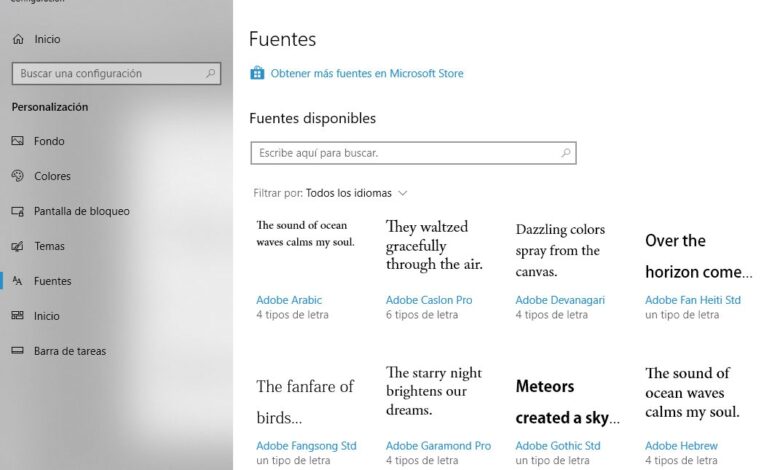The width and height of the screenshot is (780, 470).
Task: Click the Over the horizon come preview
Action: coord(699,256)
